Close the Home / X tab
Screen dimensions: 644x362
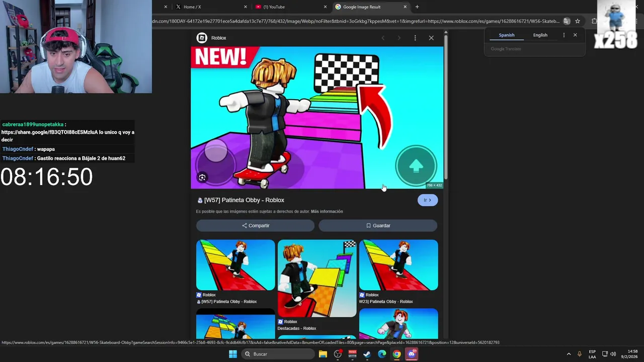click(x=246, y=7)
